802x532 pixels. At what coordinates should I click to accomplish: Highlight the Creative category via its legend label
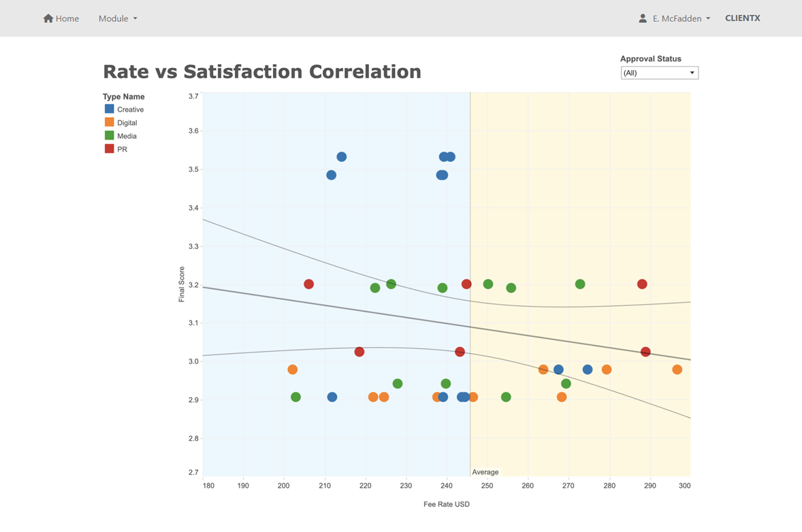click(x=130, y=109)
